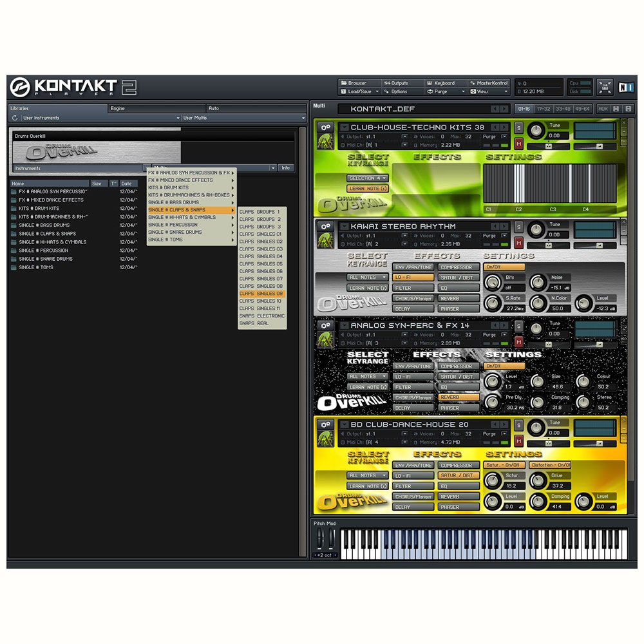Viewport: 644px width, 644px height.
Task: Switch to the 17-32 rack page
Action: [544, 109]
